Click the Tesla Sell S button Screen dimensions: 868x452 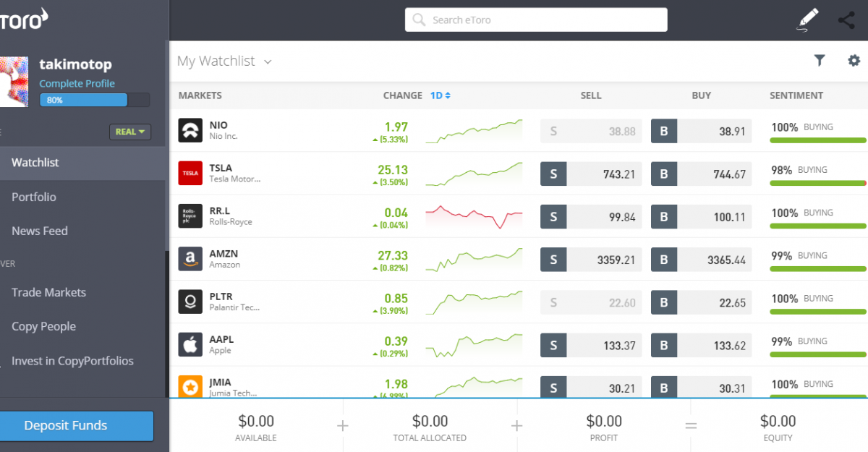click(553, 174)
